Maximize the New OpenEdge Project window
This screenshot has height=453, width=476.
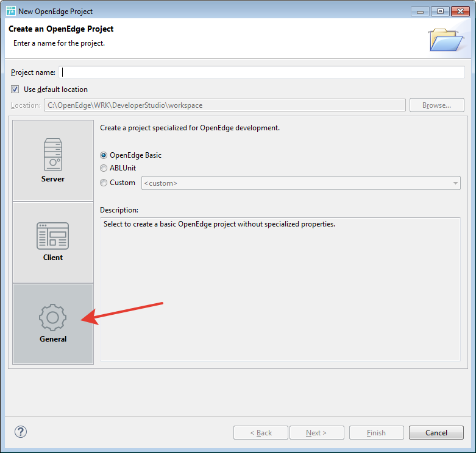click(x=440, y=12)
